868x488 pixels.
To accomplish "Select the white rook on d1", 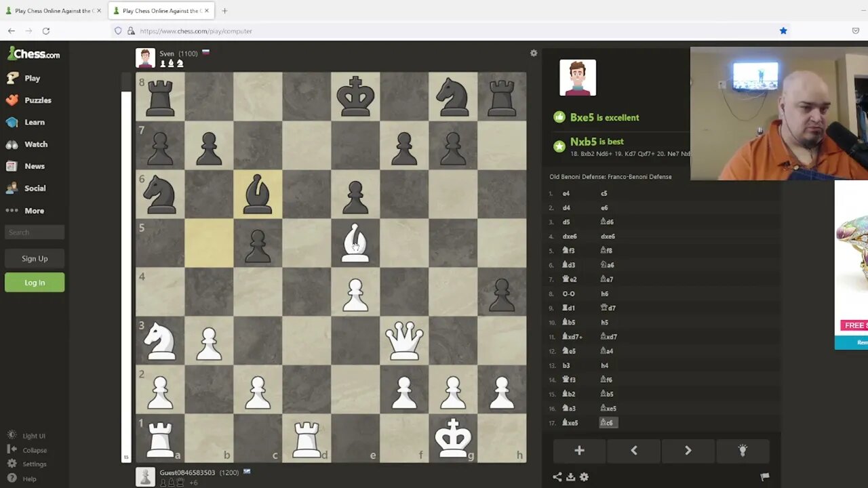I will tap(307, 438).
